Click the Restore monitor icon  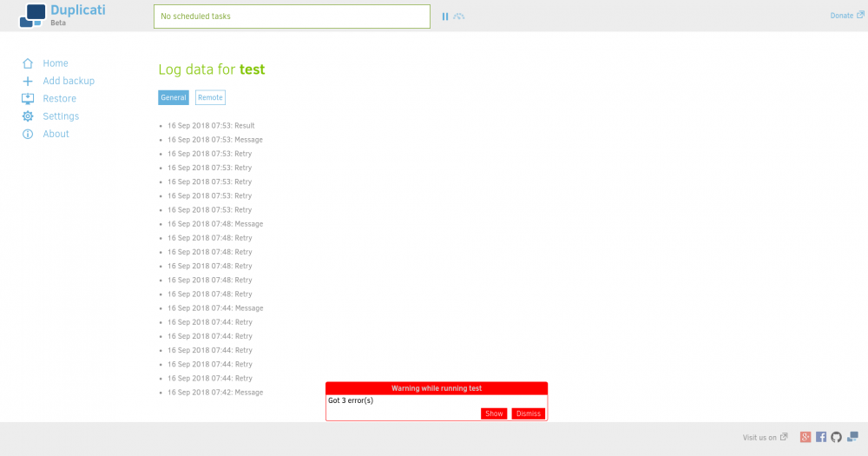[x=28, y=99]
